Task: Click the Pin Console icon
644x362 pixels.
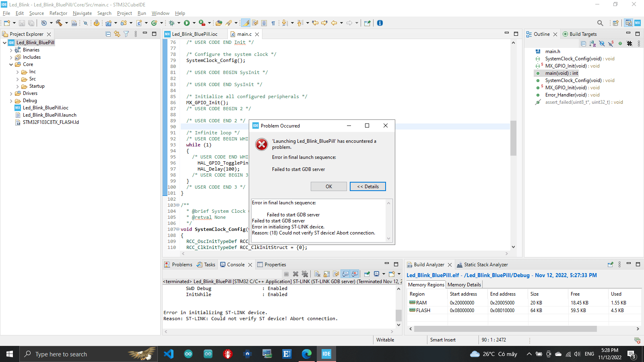Action: click(367, 274)
